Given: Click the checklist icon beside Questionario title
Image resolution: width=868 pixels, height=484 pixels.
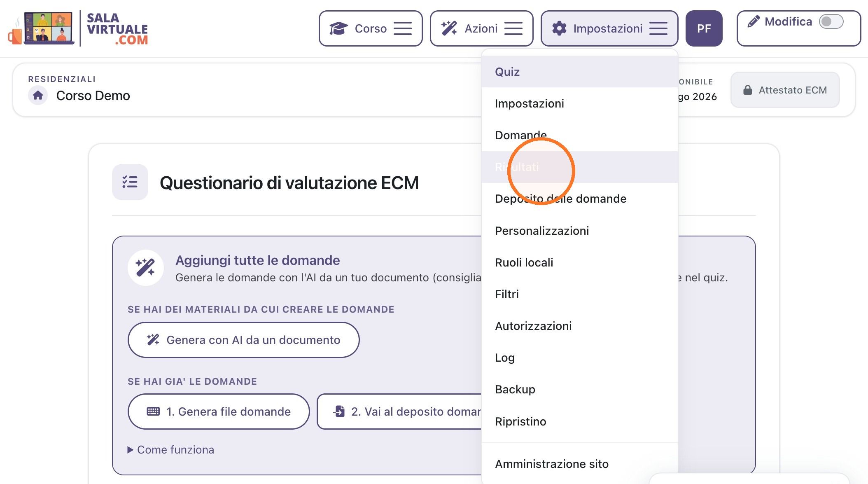Looking at the screenshot, I should point(130,182).
